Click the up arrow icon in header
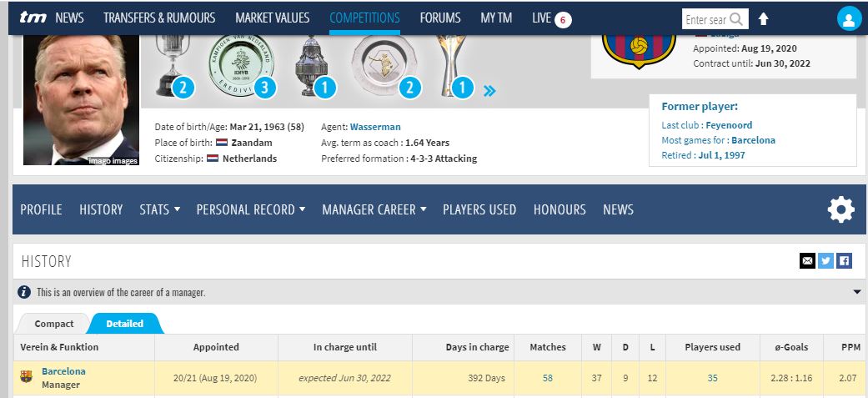868x398 pixels. click(x=764, y=19)
